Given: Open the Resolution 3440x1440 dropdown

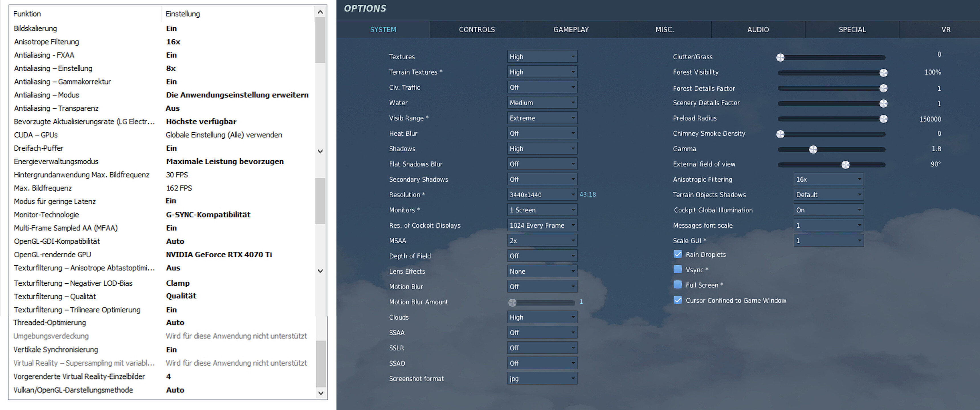Looking at the screenshot, I should point(542,194).
